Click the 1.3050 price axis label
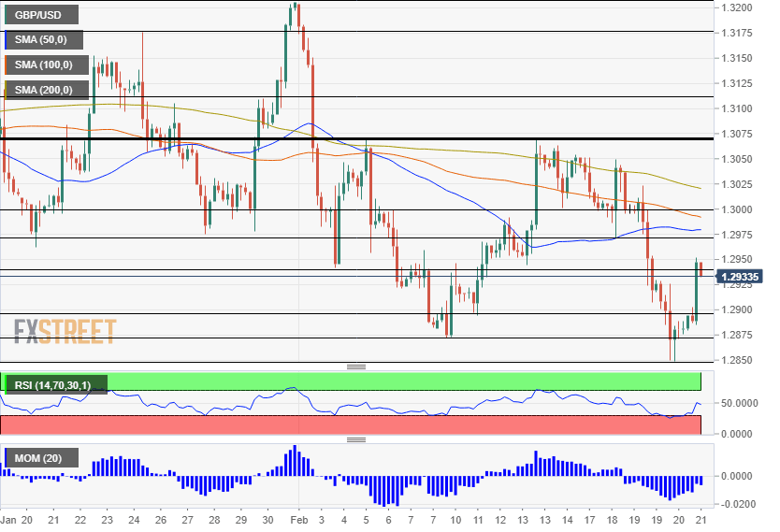The image size is (780, 532). coord(737,159)
